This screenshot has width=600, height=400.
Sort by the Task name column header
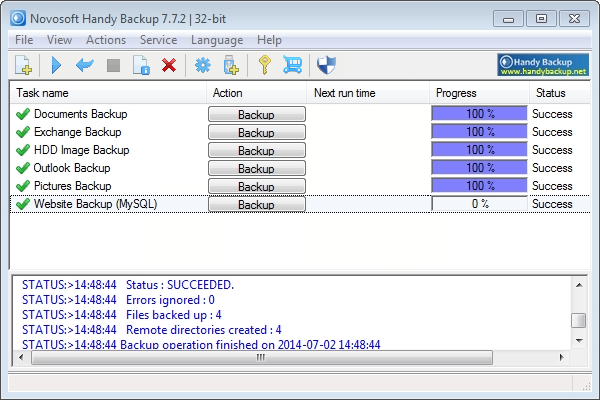click(108, 93)
